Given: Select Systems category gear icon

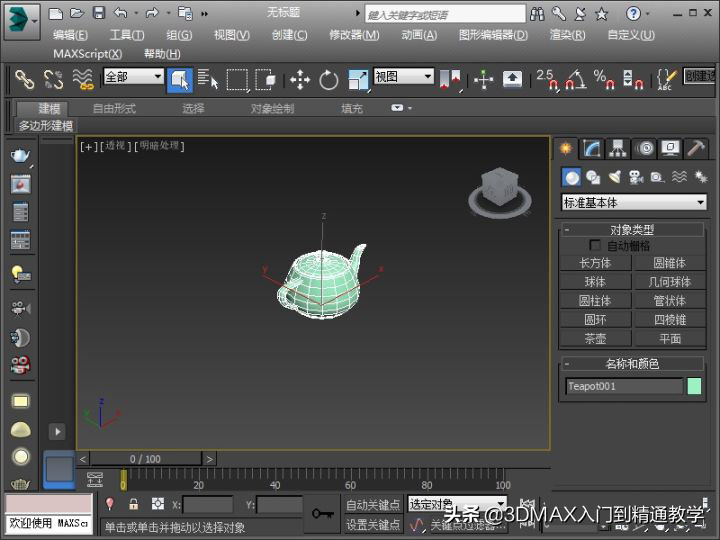Looking at the screenshot, I should point(701,177).
